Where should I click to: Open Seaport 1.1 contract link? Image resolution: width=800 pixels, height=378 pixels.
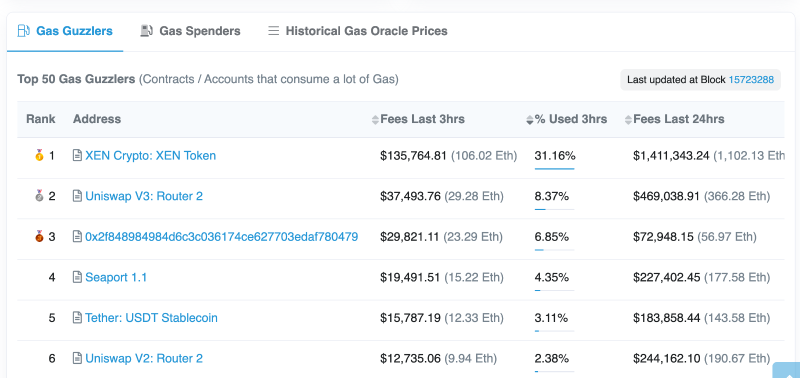(x=116, y=278)
